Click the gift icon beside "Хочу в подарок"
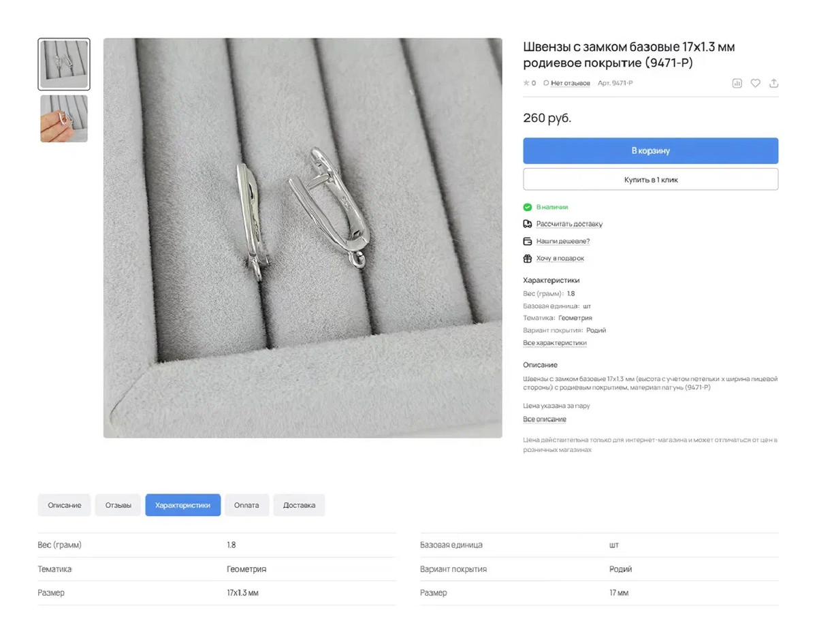This screenshot has height=644, width=817. tap(527, 259)
